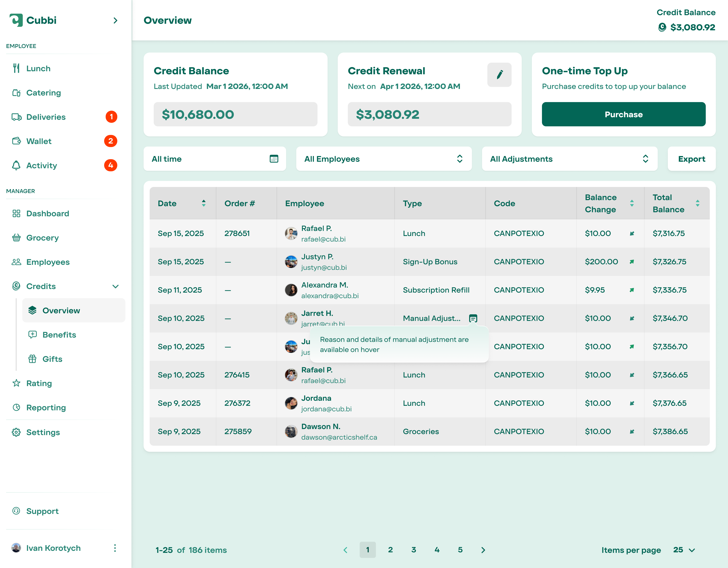The height and width of the screenshot is (568, 728).
Task: Click the increase arrow in the $9.95 row
Action: pyautogui.click(x=632, y=290)
